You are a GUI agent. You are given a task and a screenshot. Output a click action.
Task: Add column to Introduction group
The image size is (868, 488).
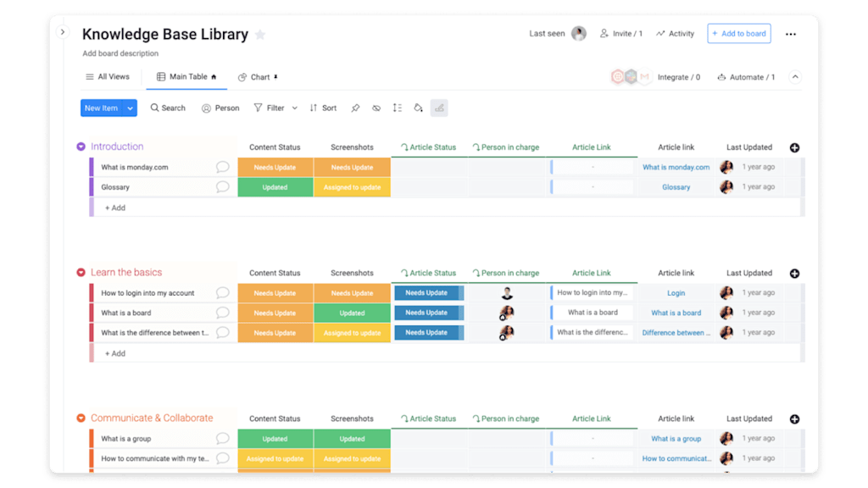click(x=794, y=147)
